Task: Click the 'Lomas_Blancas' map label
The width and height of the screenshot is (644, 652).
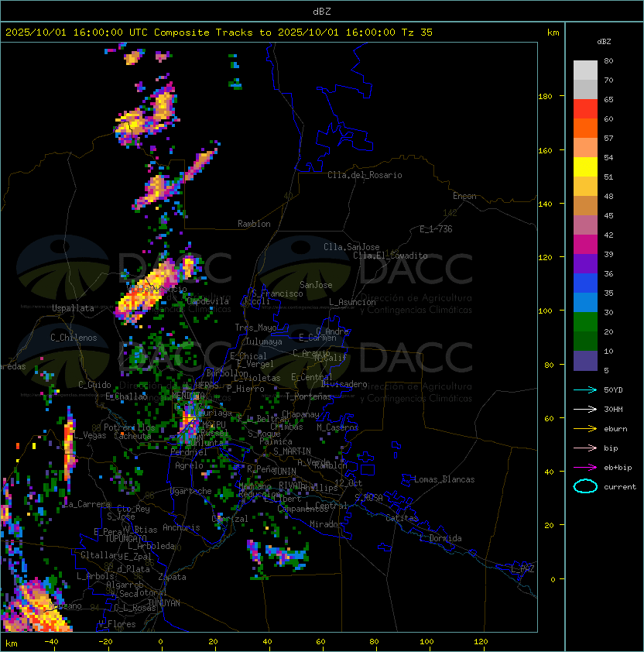Action: pyautogui.click(x=444, y=479)
